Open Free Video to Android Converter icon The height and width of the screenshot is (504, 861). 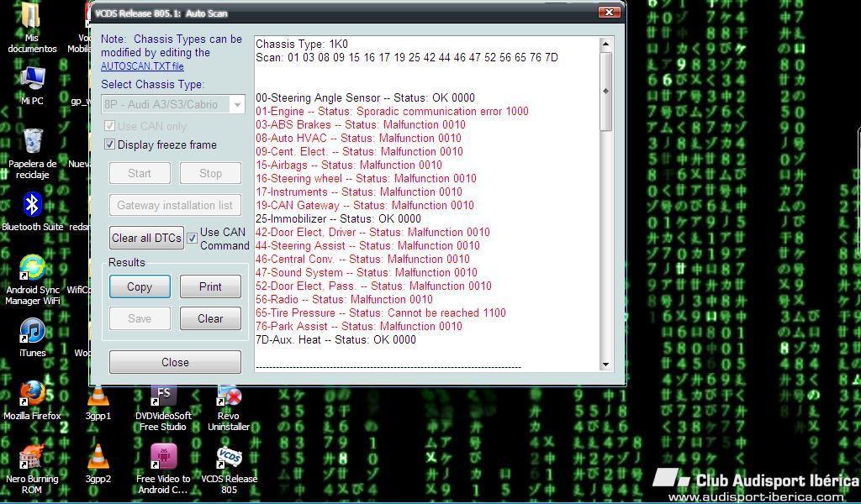tap(163, 458)
